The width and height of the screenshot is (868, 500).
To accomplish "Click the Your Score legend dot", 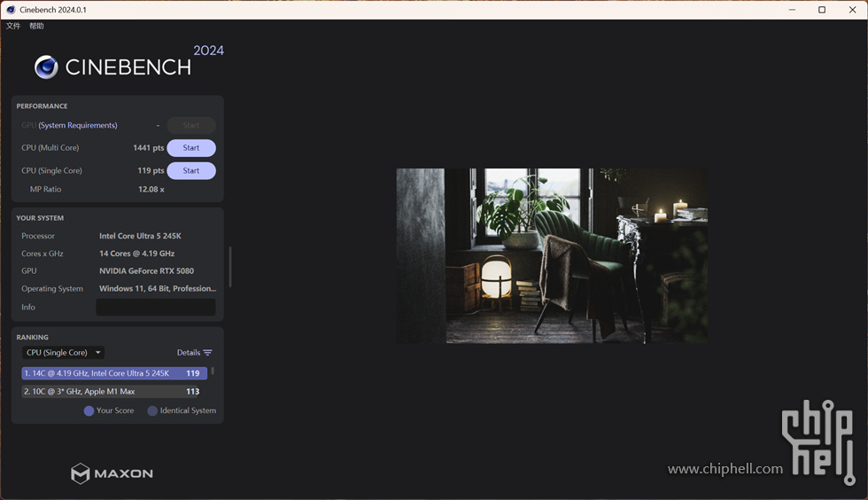I will [89, 410].
